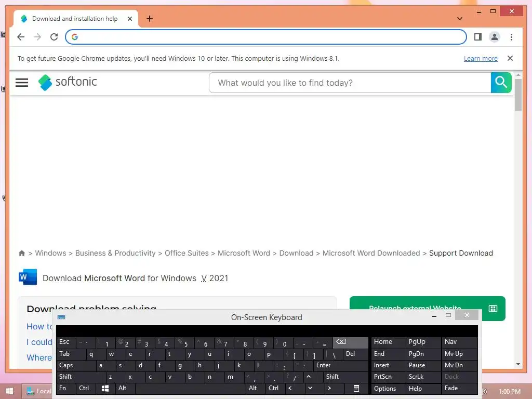This screenshot has height=399, width=532.
Task: Click the Backspace key on keyboard
Action: [350, 342]
